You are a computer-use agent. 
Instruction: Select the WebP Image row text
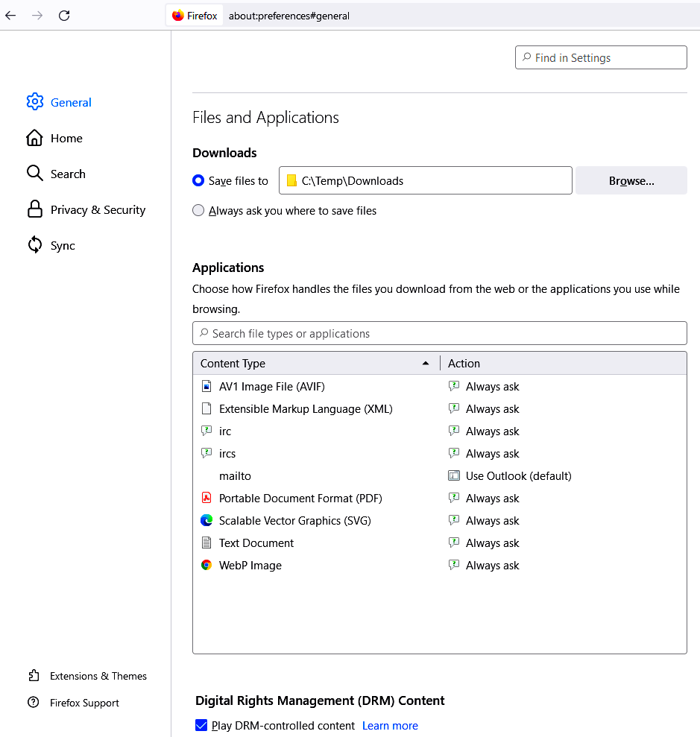tap(250, 566)
